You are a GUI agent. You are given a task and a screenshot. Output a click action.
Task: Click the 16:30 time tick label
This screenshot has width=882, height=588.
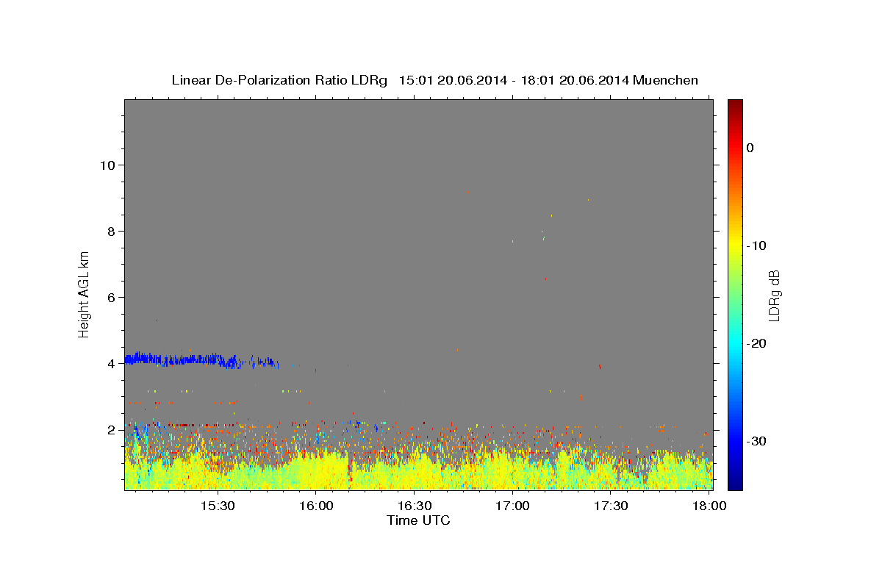coord(415,506)
